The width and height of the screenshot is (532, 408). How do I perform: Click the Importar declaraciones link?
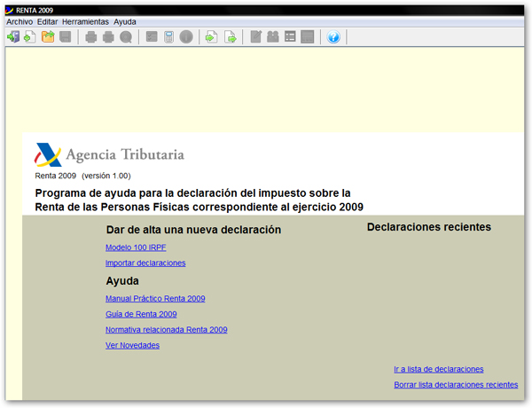tap(145, 263)
